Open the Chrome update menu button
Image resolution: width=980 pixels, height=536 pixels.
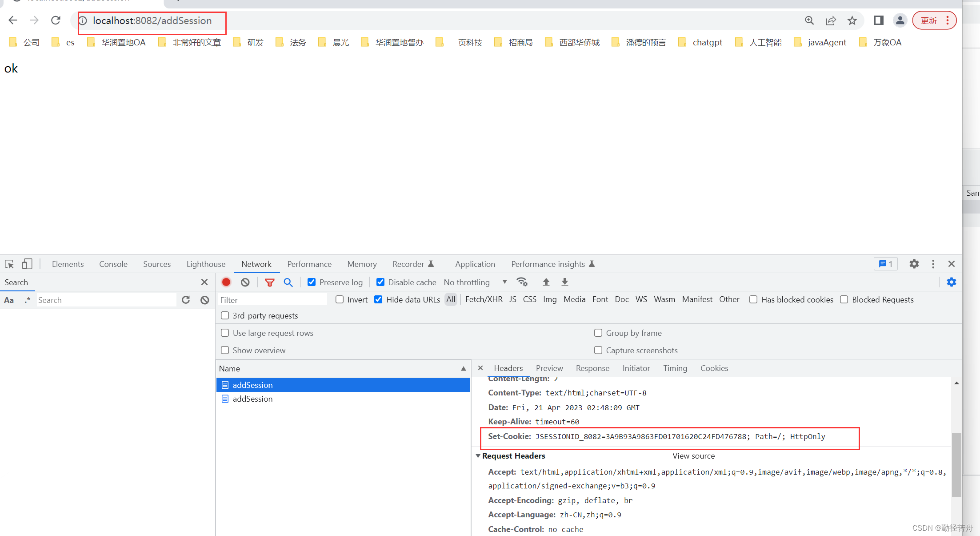point(934,20)
